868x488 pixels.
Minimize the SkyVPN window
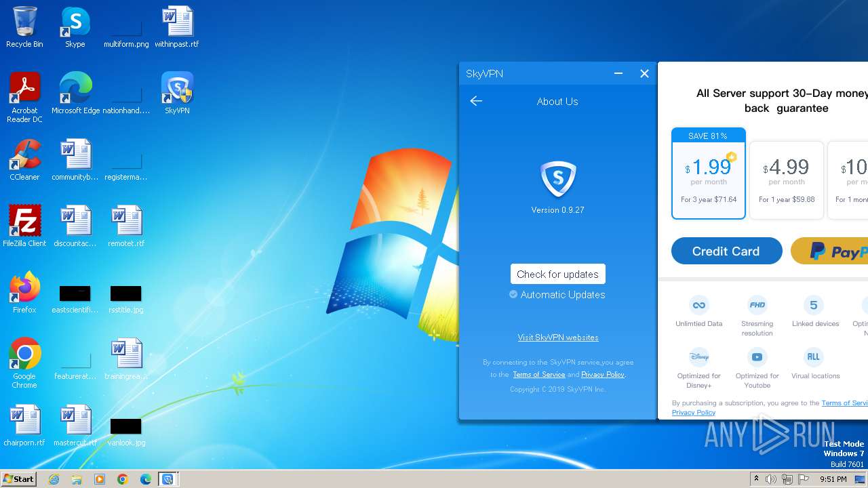tap(618, 73)
